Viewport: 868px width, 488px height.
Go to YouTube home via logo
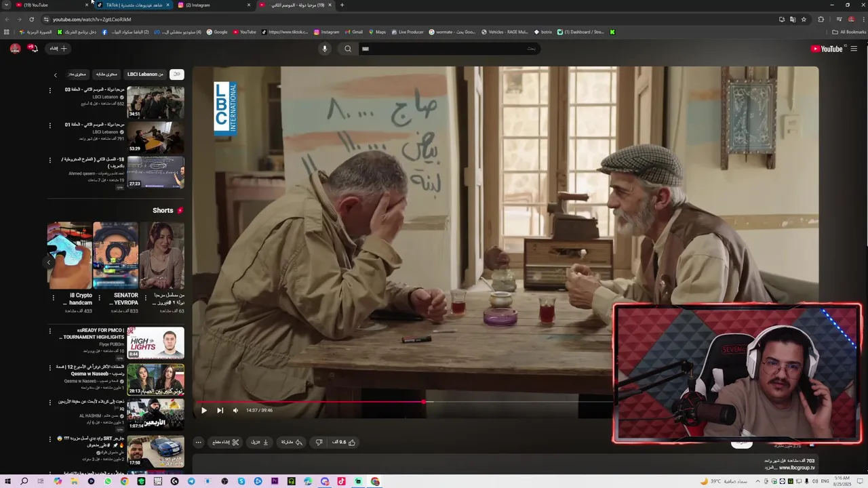coord(827,49)
